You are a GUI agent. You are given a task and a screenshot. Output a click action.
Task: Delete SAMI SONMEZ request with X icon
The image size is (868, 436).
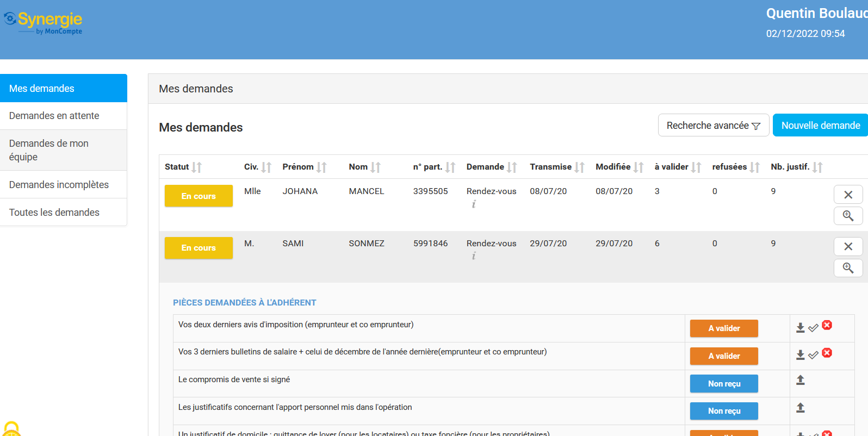point(848,246)
